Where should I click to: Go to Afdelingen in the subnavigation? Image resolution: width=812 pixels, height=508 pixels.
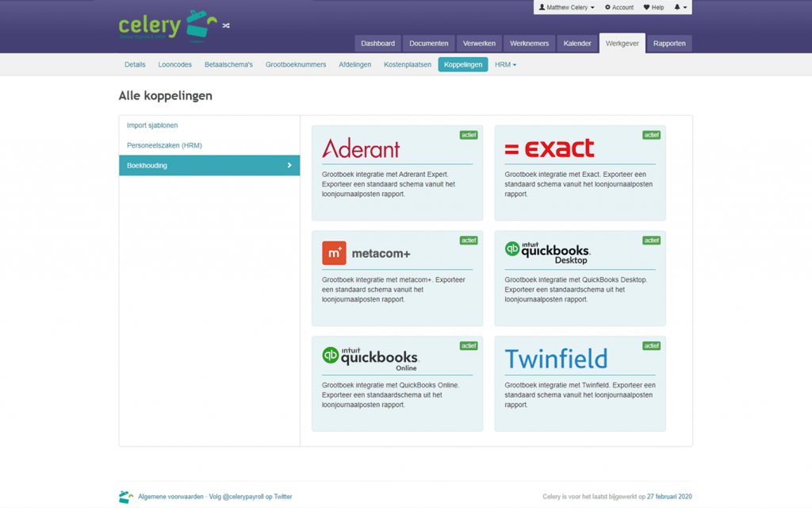[x=354, y=65]
